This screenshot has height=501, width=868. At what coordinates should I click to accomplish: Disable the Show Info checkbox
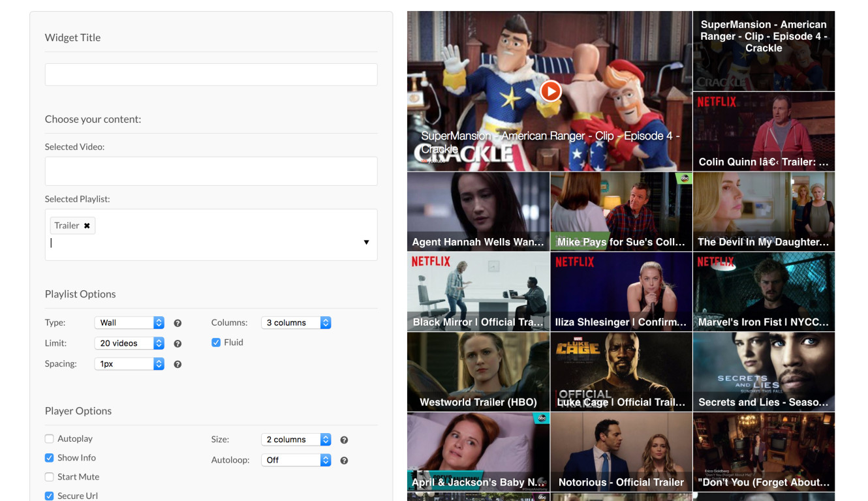[x=50, y=458]
